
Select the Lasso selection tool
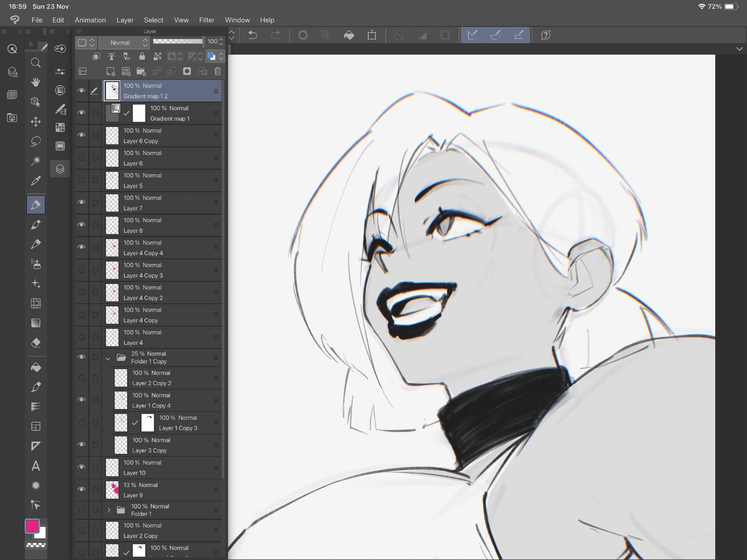click(x=35, y=141)
